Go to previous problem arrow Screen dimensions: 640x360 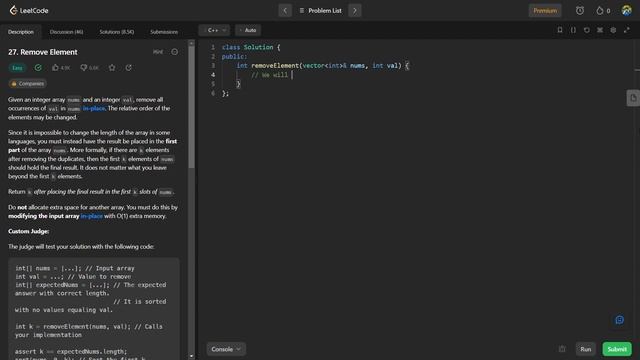(x=285, y=11)
